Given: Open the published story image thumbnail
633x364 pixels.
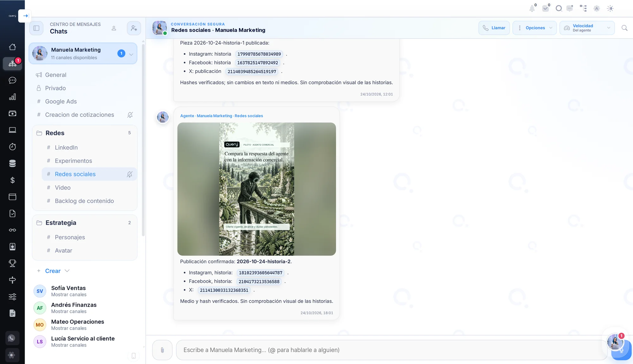Looking at the screenshot, I should tap(257, 189).
